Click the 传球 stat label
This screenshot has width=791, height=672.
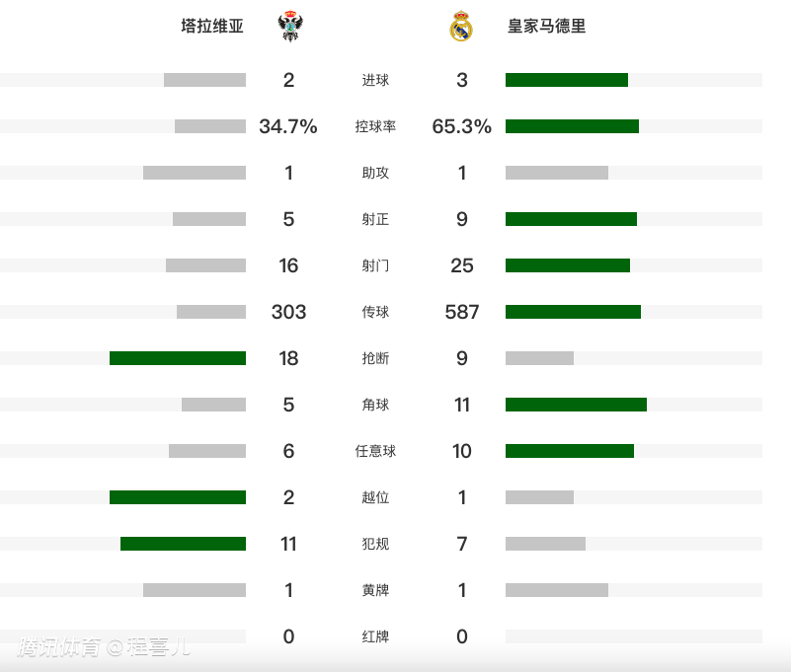375,312
